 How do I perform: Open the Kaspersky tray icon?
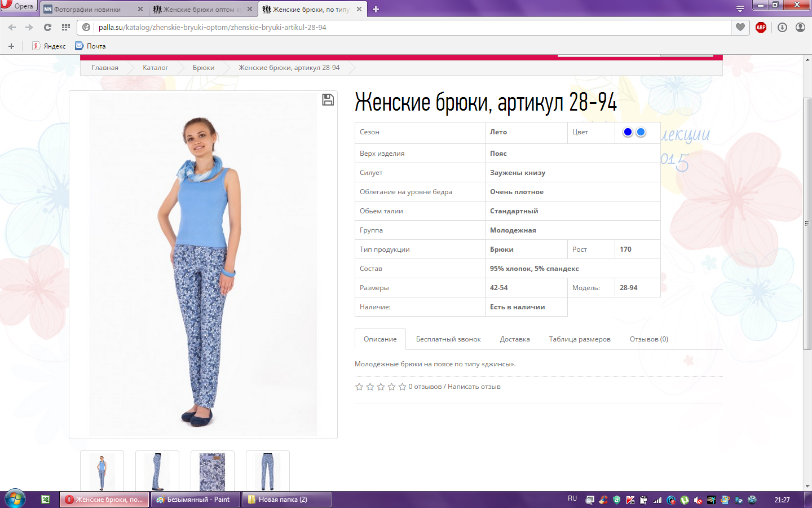[x=630, y=500]
